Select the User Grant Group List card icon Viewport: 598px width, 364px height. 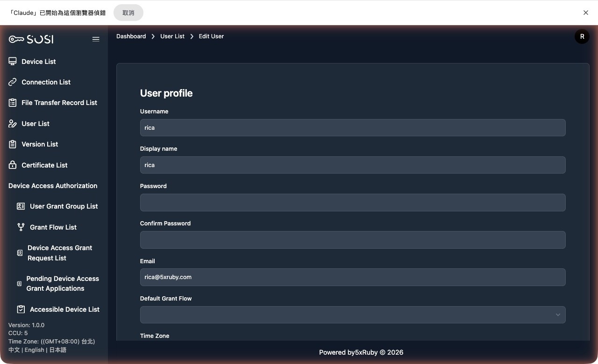(x=20, y=206)
